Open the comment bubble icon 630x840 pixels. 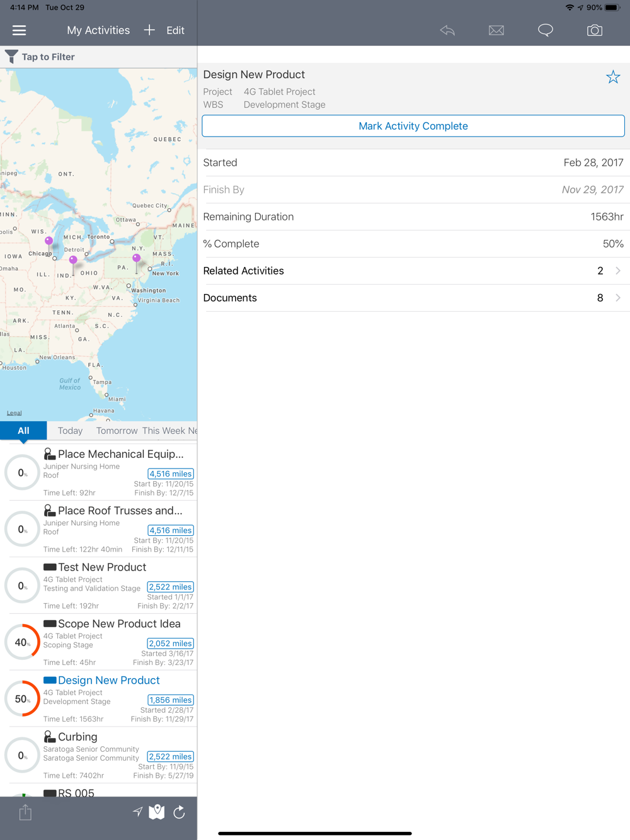(546, 30)
